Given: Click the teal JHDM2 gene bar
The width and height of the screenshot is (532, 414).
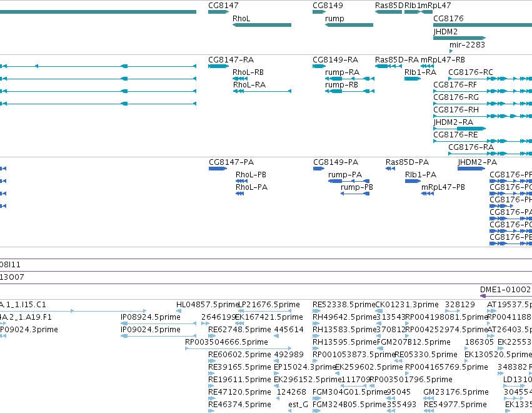Looking at the screenshot, I should (x=459, y=38).
